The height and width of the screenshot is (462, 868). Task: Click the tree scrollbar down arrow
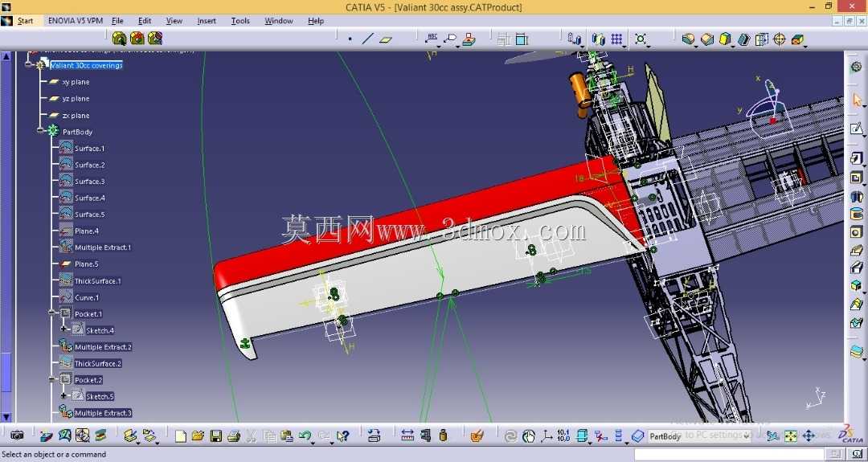click(6, 417)
